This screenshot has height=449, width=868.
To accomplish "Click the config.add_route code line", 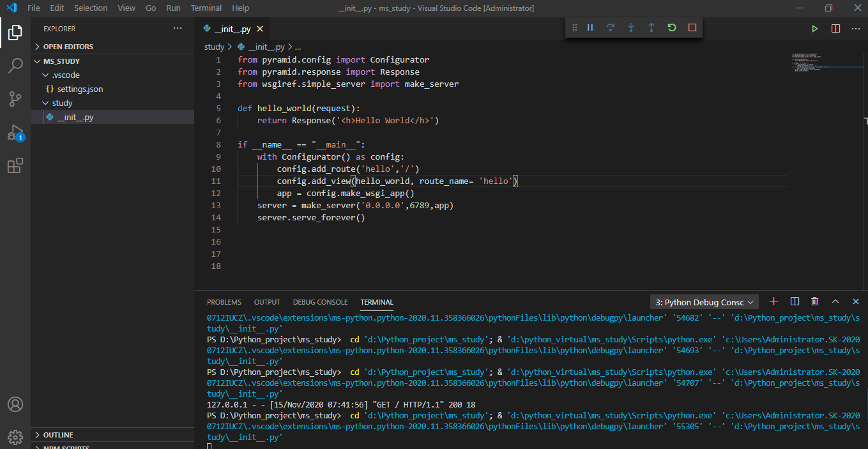I will tap(348, 169).
